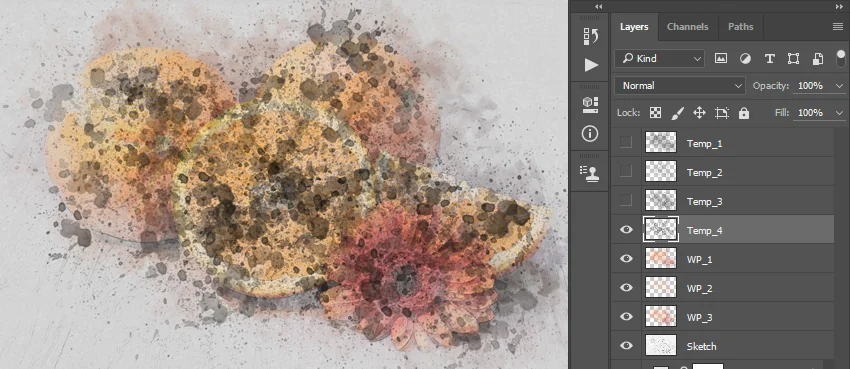Image resolution: width=850 pixels, height=369 pixels.
Task: Hide the WP_2 layer
Action: click(x=626, y=287)
